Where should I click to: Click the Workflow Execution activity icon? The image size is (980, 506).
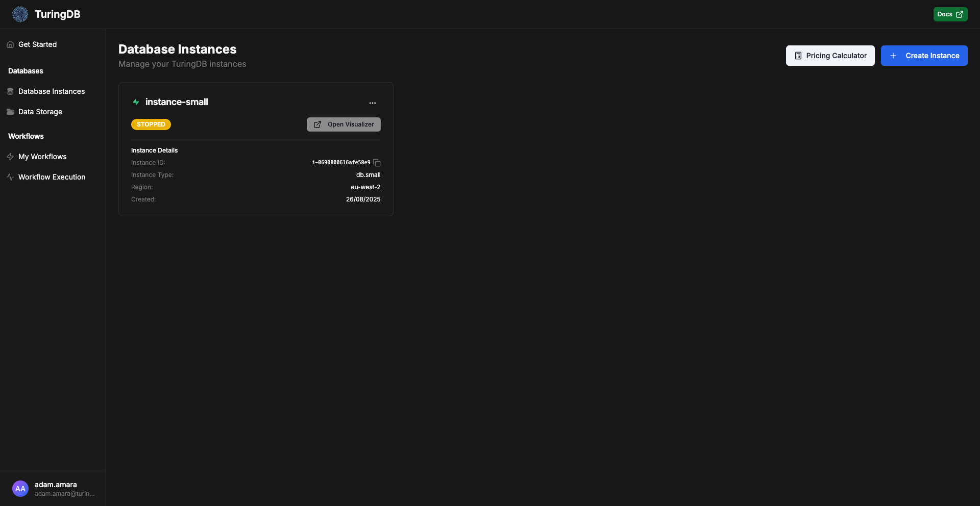(x=11, y=177)
